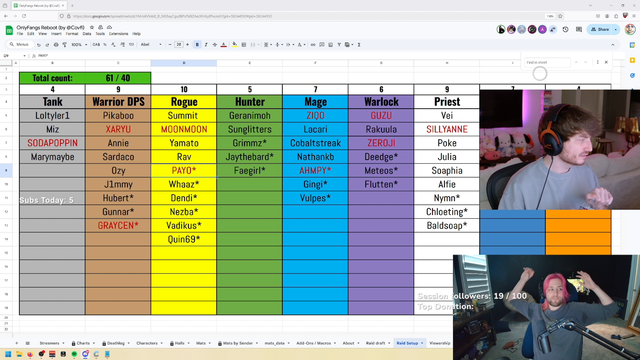The width and height of the screenshot is (640, 360).
Task: Collapse the toolbar with chevron
Action: [x=613, y=44]
